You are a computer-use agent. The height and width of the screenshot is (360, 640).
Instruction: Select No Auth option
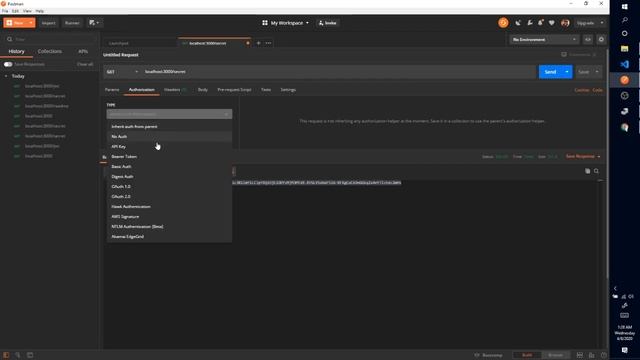point(169,136)
